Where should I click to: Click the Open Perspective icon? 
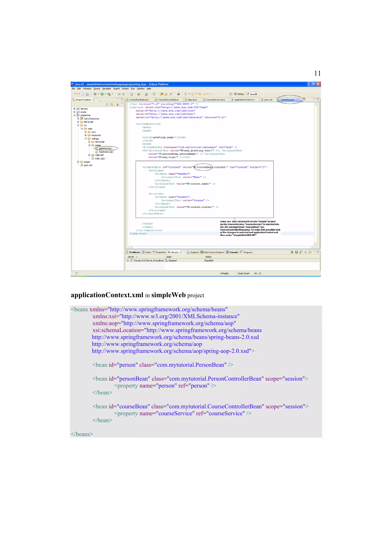point(231,94)
